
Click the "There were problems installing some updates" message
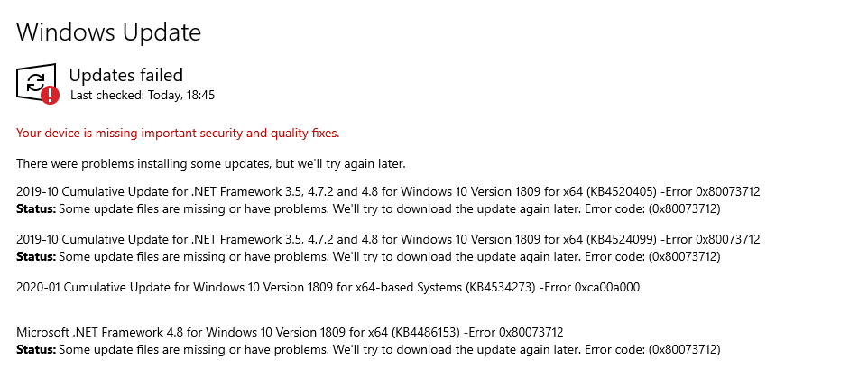click(x=211, y=163)
